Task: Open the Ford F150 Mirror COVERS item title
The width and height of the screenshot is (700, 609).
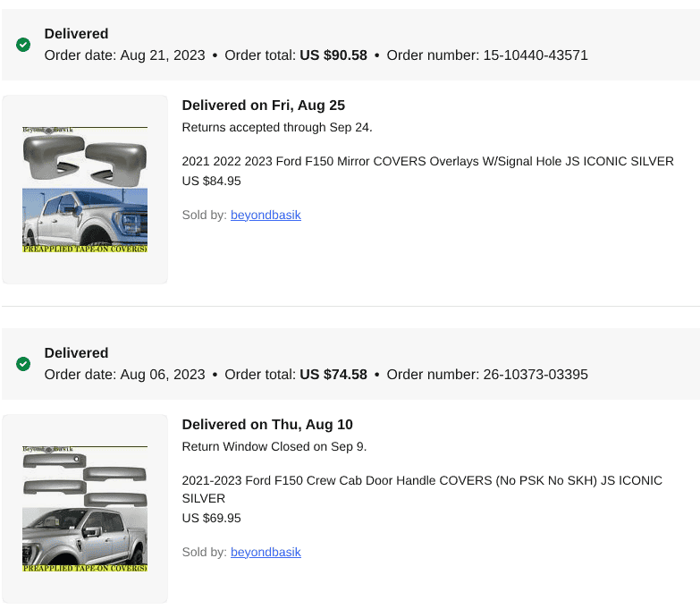Action: point(427,162)
